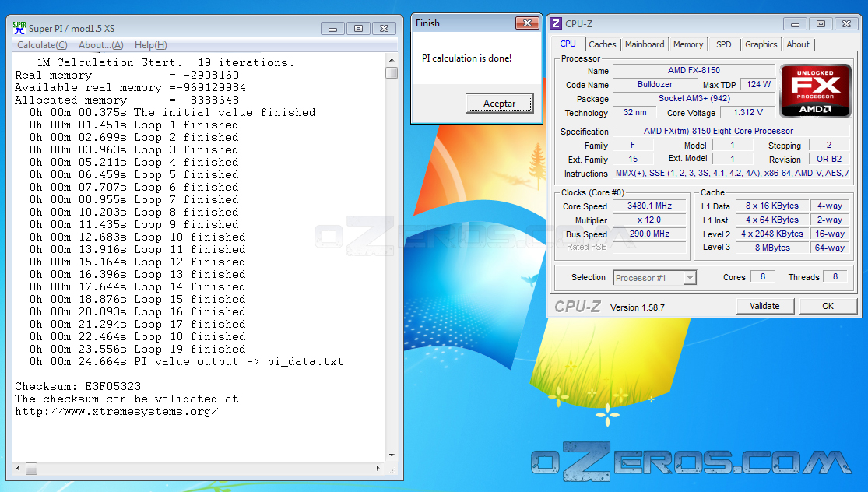
Task: Open the About tab in CPU-Z
Action: click(798, 44)
